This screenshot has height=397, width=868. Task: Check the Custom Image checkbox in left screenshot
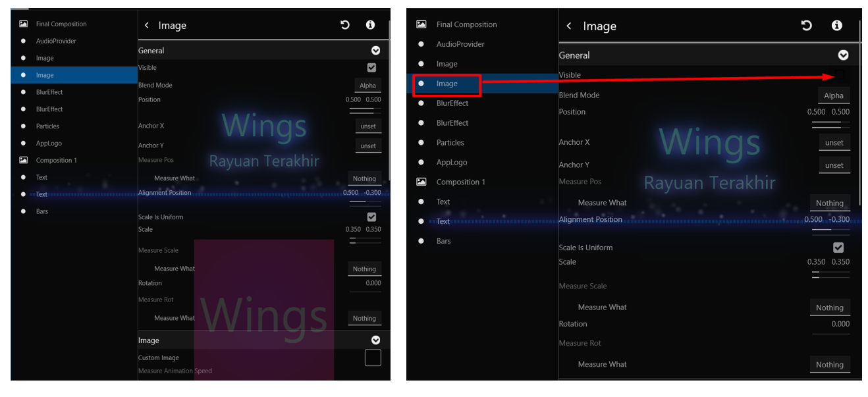[373, 357]
